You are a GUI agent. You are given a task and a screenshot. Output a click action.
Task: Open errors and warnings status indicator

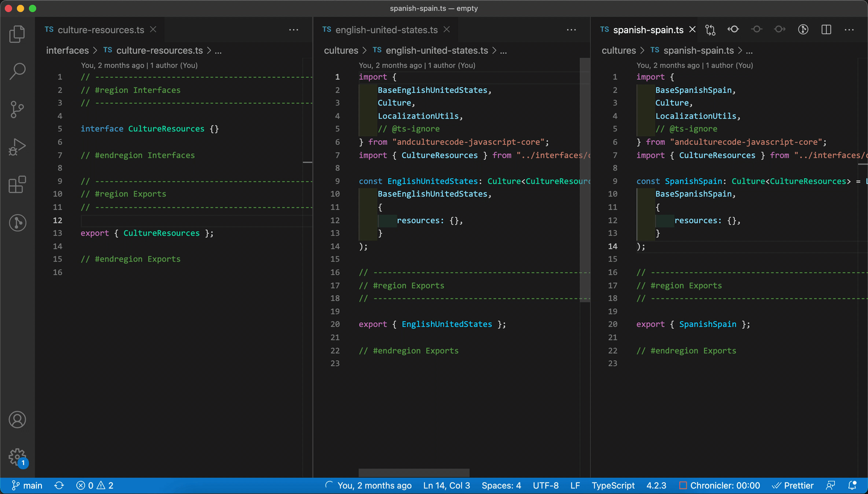point(95,486)
